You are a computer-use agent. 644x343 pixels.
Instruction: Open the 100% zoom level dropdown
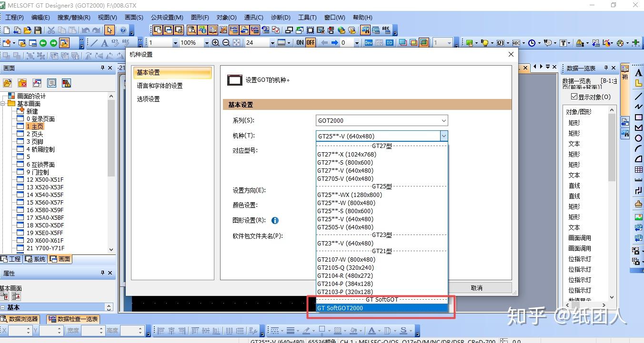[206, 42]
